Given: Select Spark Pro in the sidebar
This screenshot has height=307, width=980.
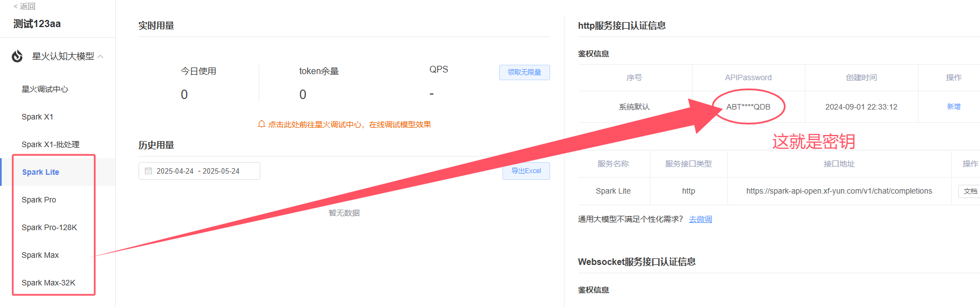Looking at the screenshot, I should [39, 200].
